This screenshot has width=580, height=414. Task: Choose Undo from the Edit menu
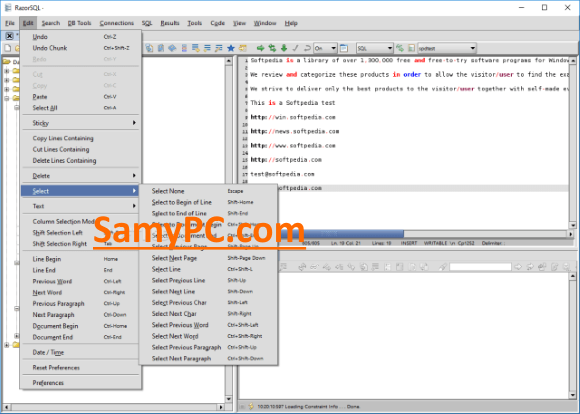[80, 37]
